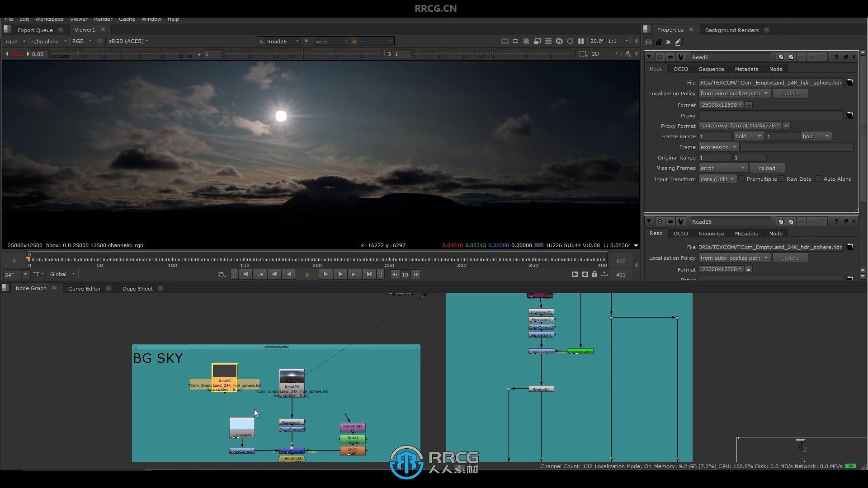The image size is (868, 488).
Task: Click the viewer lock icon near frame 401
Action: [x=594, y=274]
